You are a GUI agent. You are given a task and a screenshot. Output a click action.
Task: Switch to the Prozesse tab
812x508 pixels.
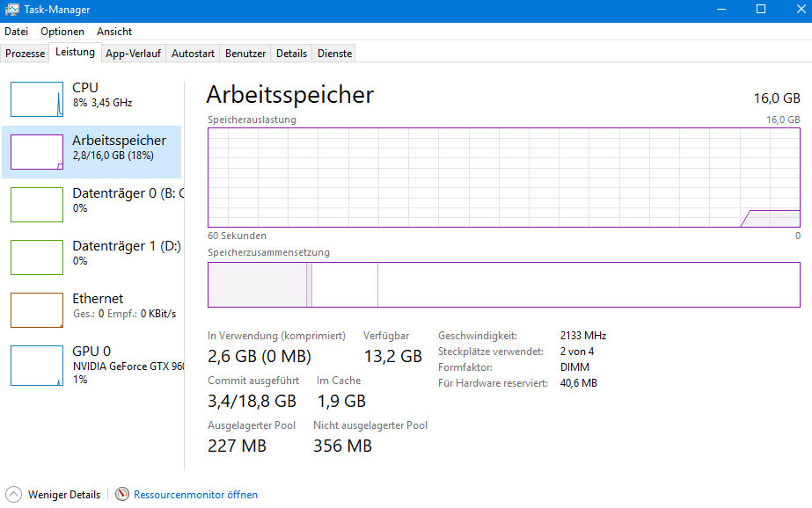pyautogui.click(x=25, y=54)
